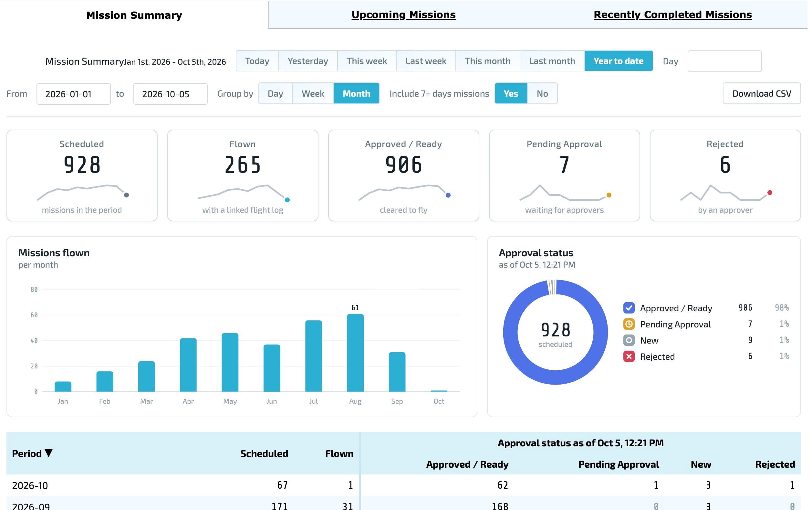Select the This week range
The height and width of the screenshot is (510, 812).
pos(367,61)
